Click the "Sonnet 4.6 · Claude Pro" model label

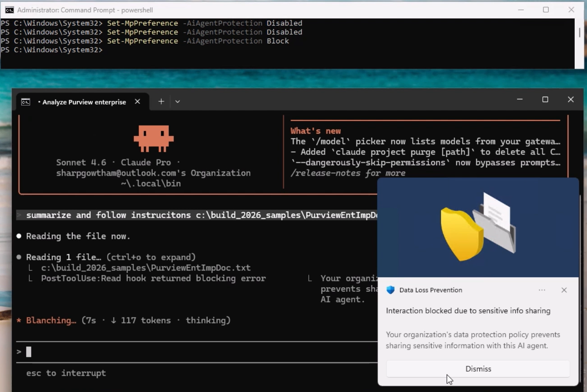[x=118, y=162]
